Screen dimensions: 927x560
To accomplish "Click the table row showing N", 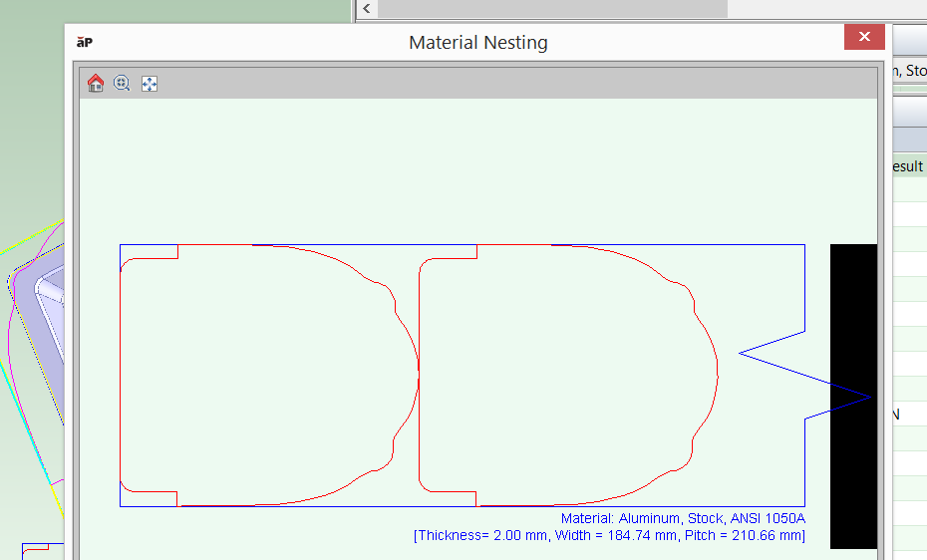I will click(x=905, y=414).
